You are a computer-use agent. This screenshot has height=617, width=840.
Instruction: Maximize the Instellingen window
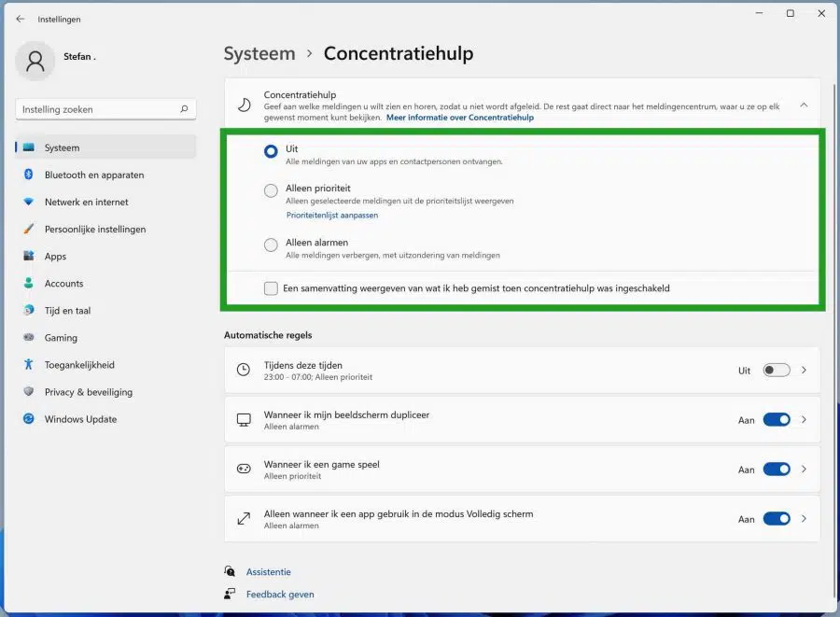tap(791, 13)
